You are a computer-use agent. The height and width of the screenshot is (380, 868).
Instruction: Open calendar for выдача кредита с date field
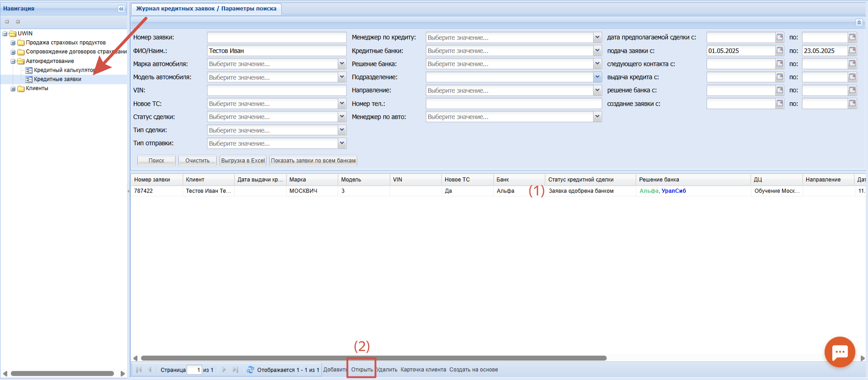(780, 77)
